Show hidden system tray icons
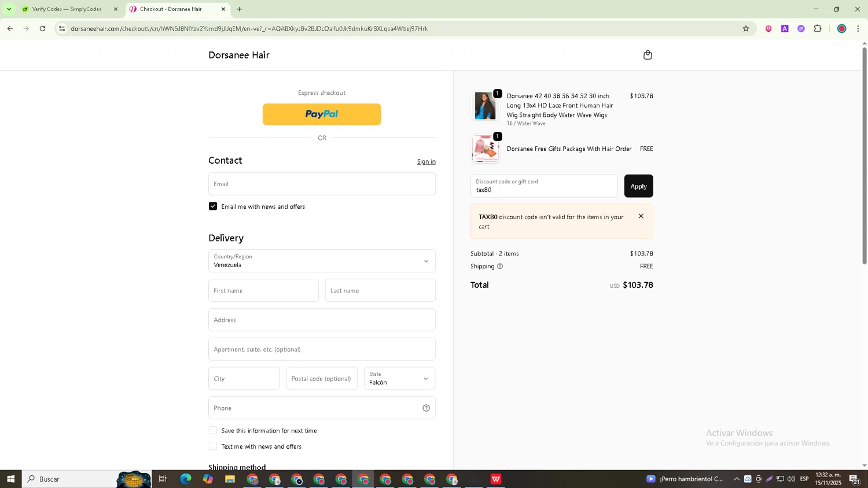This screenshot has height=488, width=868. 736,479
